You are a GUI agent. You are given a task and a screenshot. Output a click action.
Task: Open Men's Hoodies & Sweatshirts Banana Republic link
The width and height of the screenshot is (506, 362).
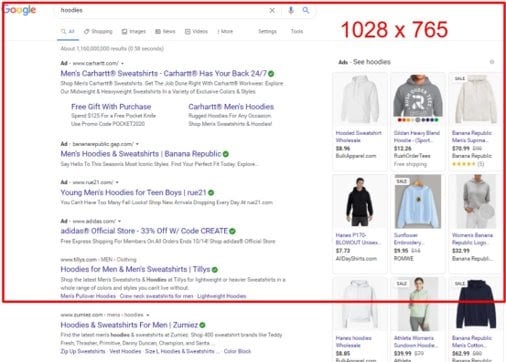point(141,154)
